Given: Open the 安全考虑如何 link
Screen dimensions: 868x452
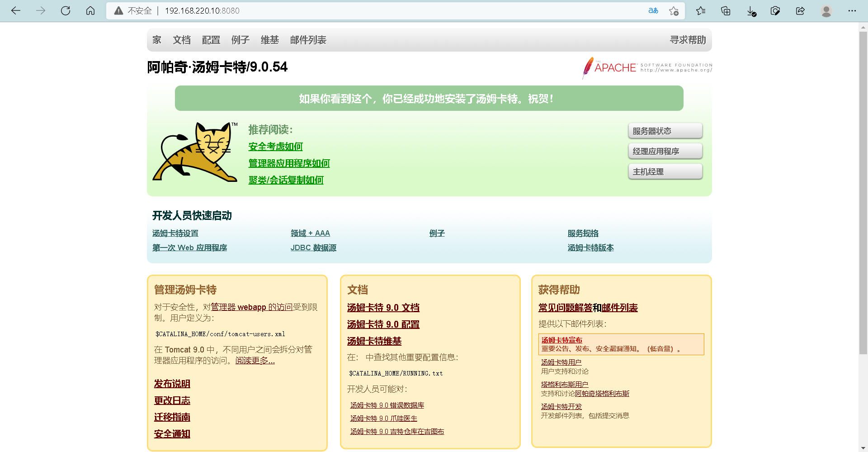Looking at the screenshot, I should point(275,147).
